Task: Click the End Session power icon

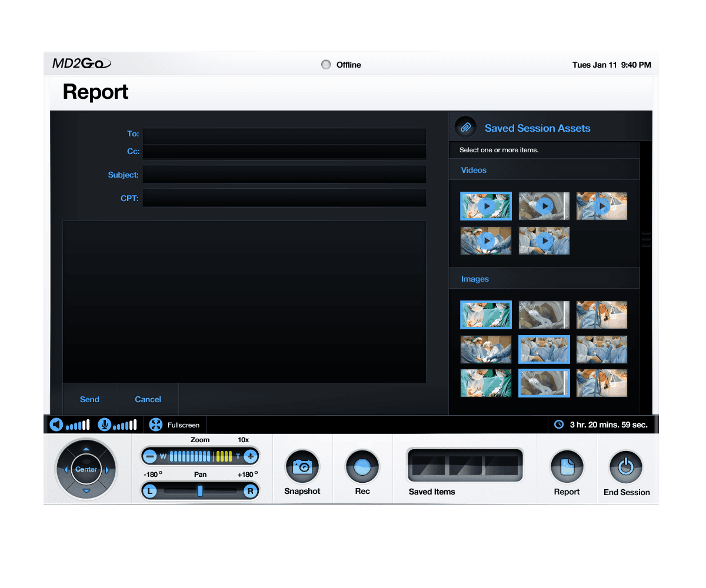Action: click(x=627, y=467)
